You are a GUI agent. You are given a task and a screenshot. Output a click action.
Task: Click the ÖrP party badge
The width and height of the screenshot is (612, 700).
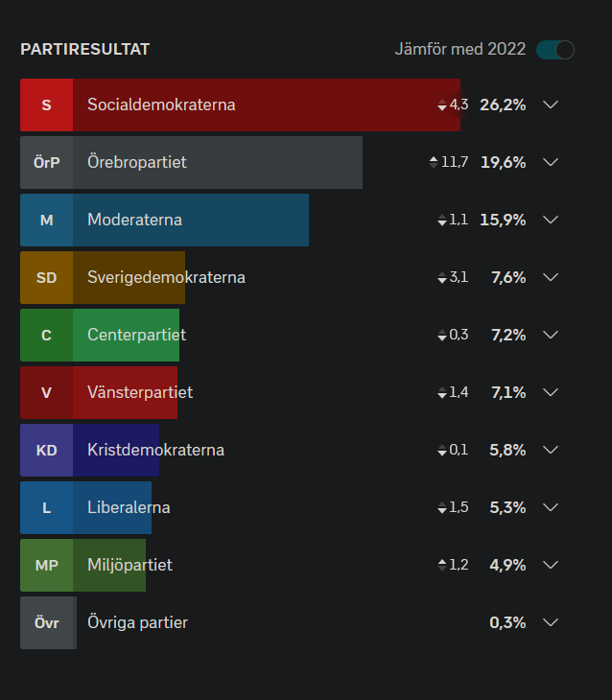click(x=46, y=162)
